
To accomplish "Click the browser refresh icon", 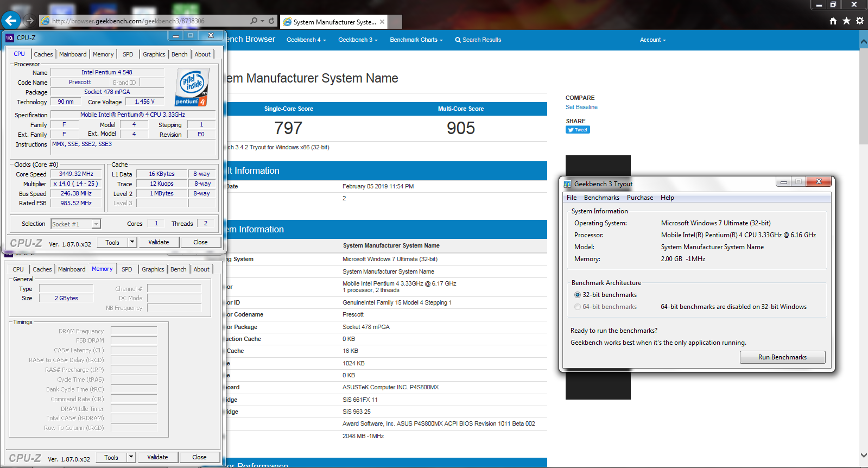I will 271,21.
